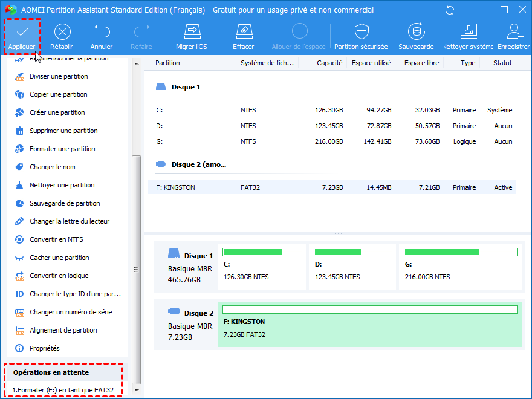Click the Capacité column header
This screenshot has height=399, width=532.
pos(329,63)
